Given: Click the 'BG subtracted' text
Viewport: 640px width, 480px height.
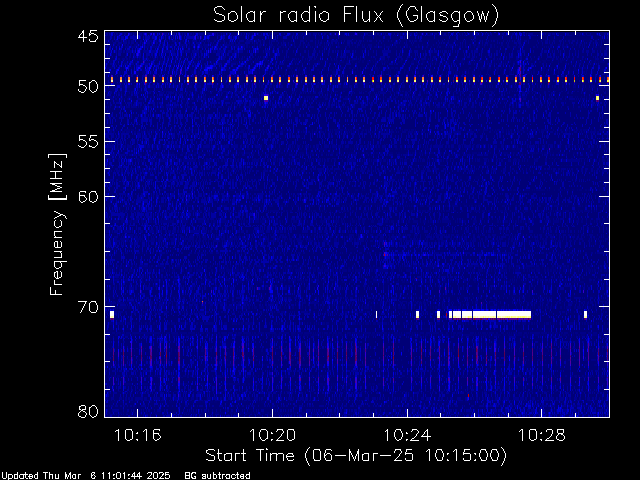Looking at the screenshot, I should tap(218, 476).
